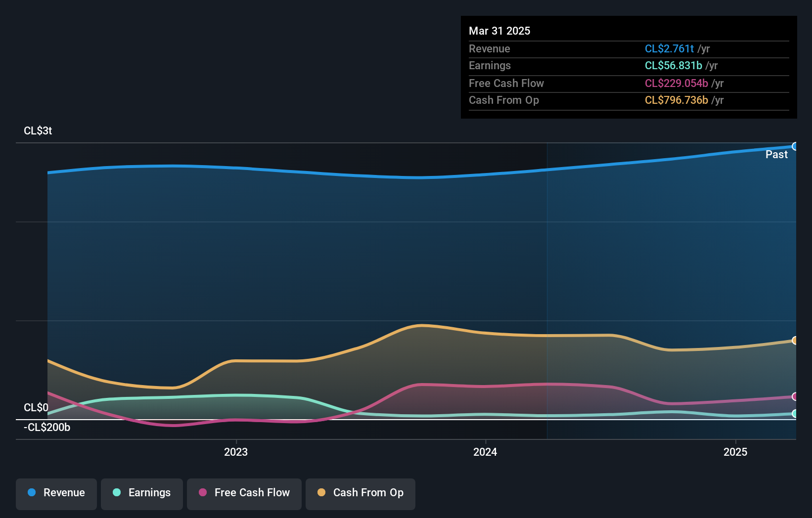
Task: Click the teal Earnings legend dot
Action: click(x=116, y=493)
